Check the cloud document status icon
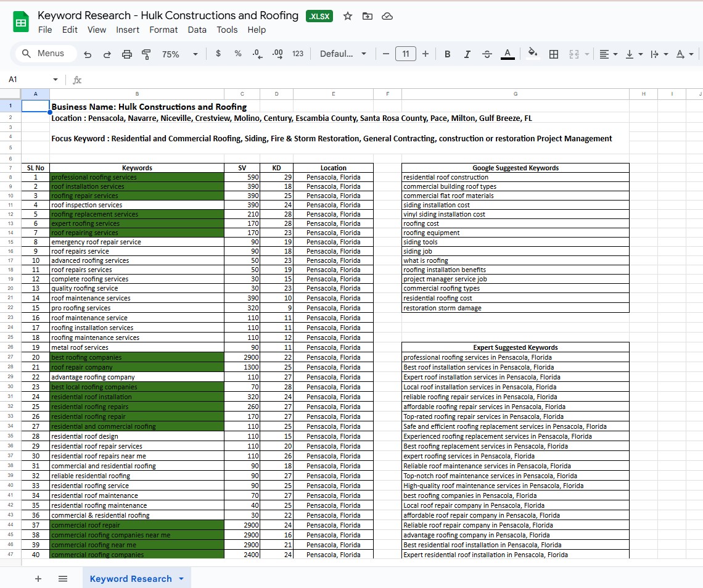This screenshot has height=588, width=703. (387, 16)
